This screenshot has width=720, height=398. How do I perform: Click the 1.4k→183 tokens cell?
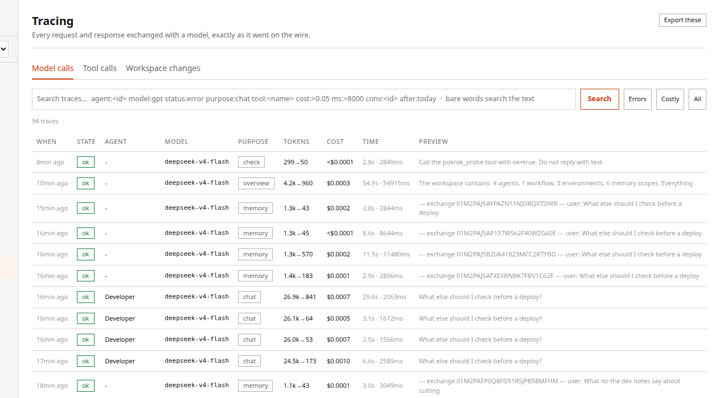pyautogui.click(x=298, y=276)
